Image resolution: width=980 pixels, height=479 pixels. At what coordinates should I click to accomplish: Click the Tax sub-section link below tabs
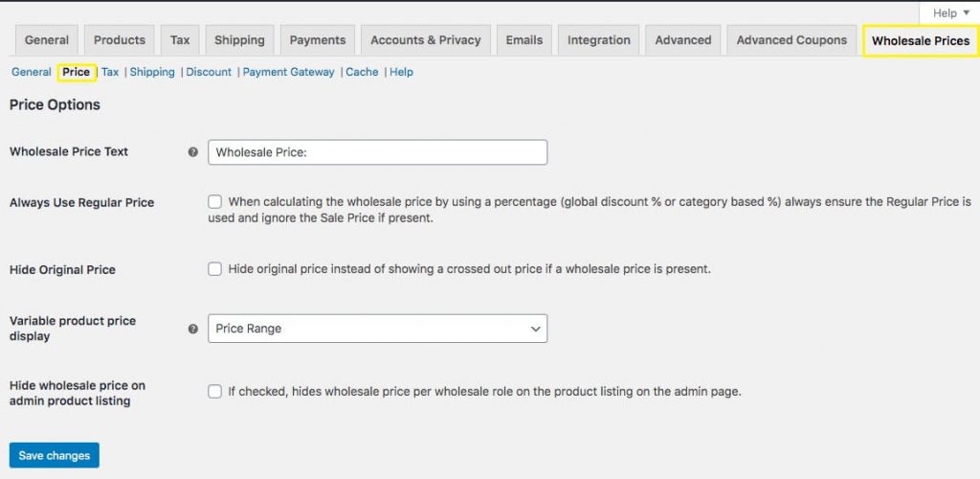click(x=110, y=72)
